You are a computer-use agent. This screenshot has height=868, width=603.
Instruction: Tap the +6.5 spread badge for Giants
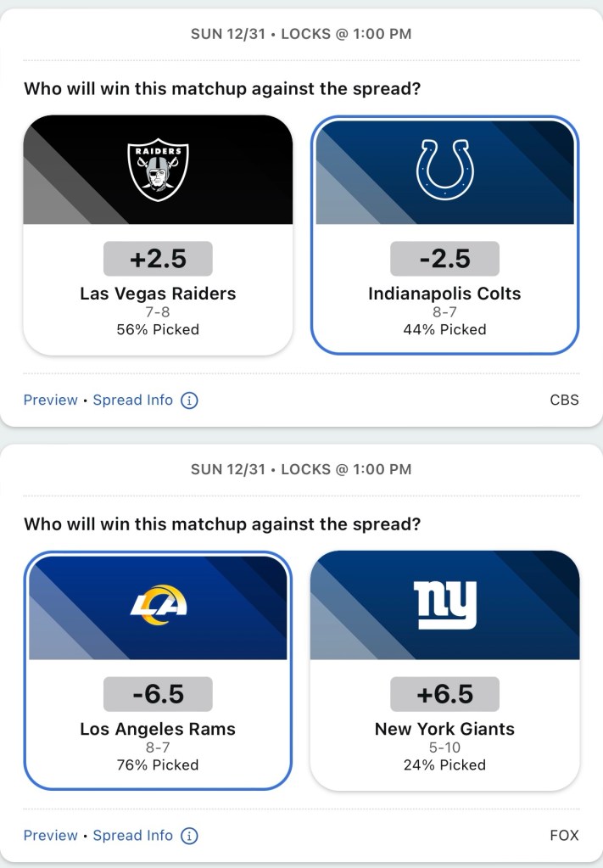(444, 694)
